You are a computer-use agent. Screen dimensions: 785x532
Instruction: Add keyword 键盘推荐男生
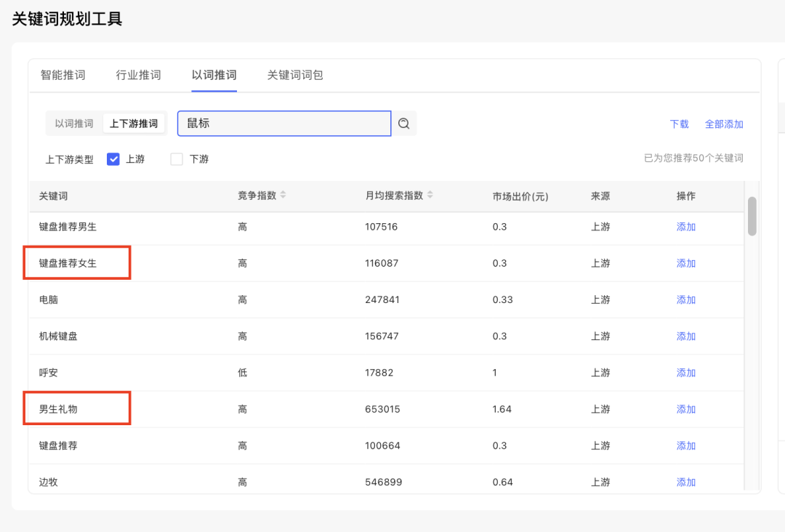pos(686,227)
